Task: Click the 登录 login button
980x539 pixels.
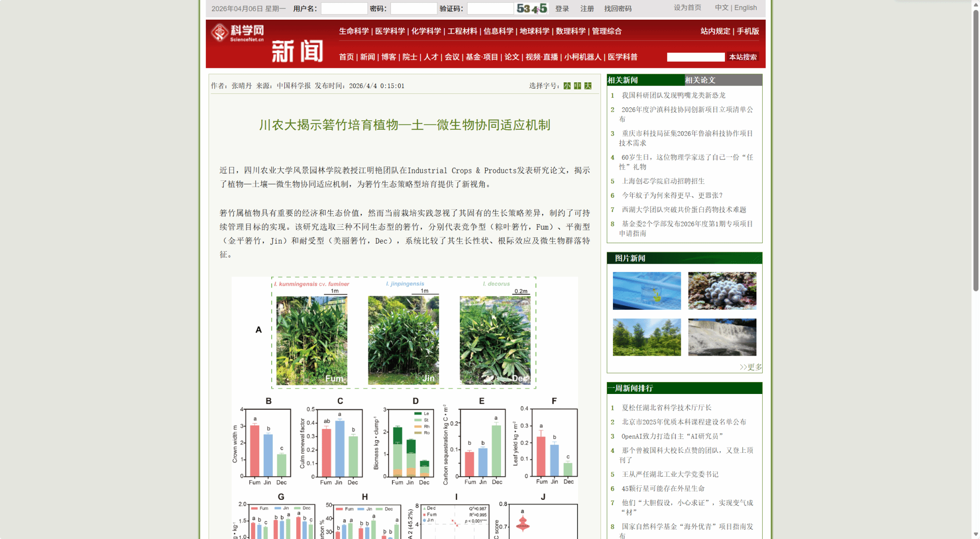Action: [x=562, y=9]
